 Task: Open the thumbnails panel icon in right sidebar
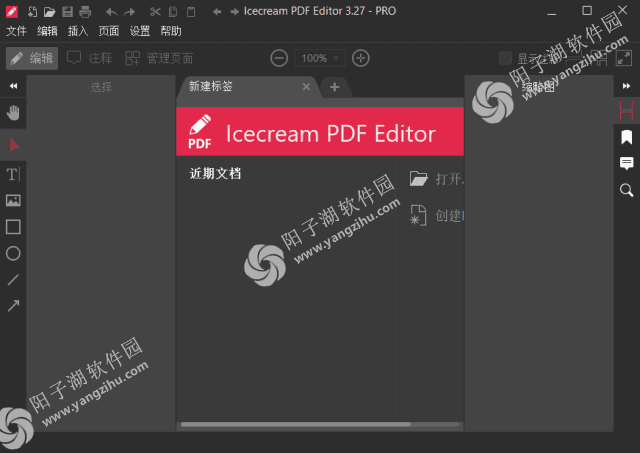pyautogui.click(x=627, y=111)
